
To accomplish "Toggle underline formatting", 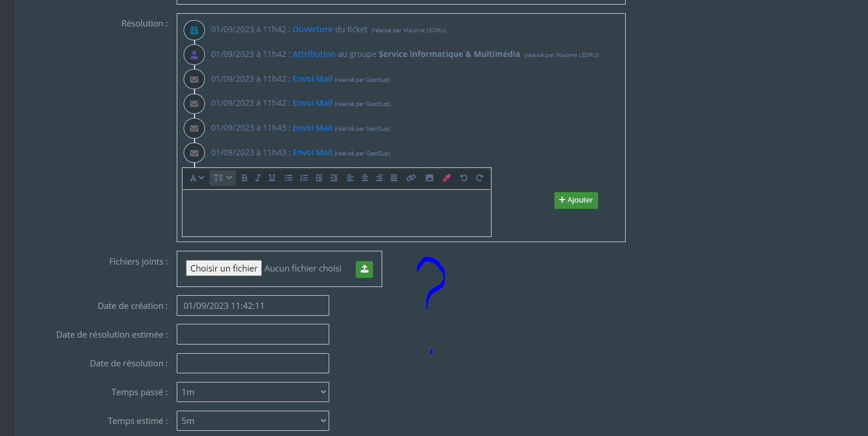I will click(x=272, y=178).
